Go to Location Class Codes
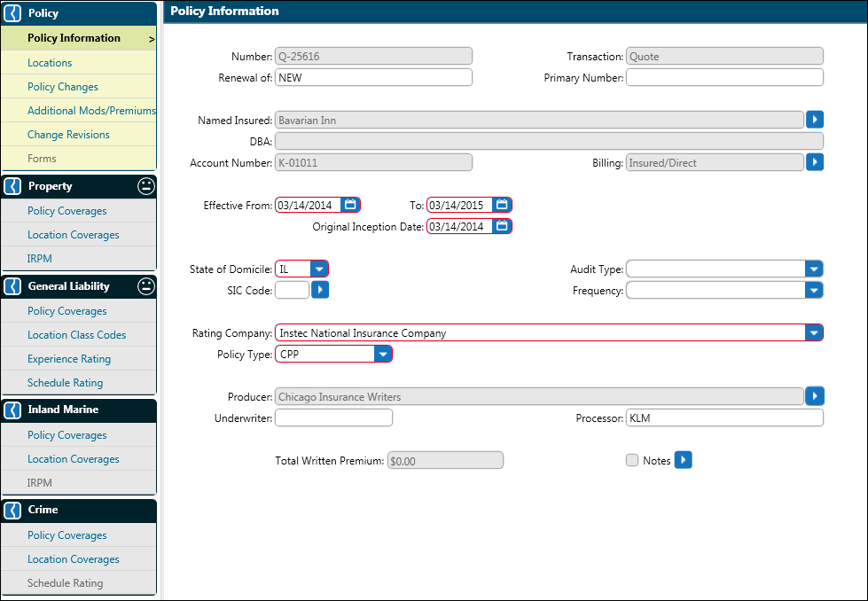Viewport: 868px width, 601px height. (76, 335)
